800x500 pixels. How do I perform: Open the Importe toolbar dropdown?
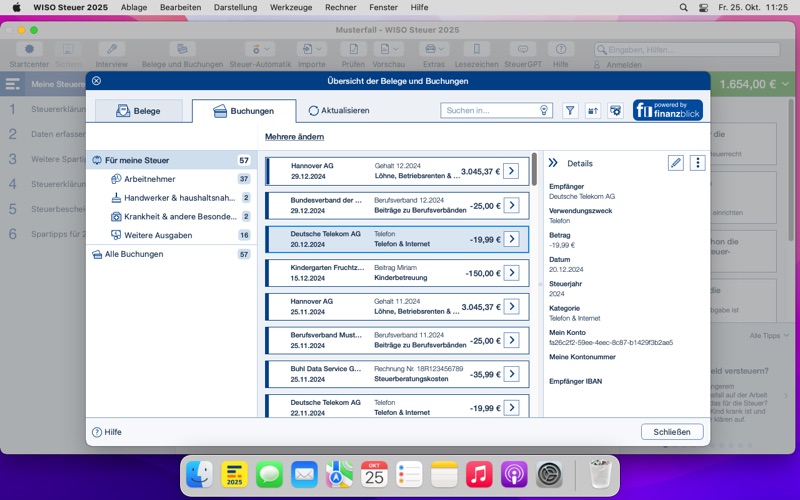pyautogui.click(x=312, y=55)
